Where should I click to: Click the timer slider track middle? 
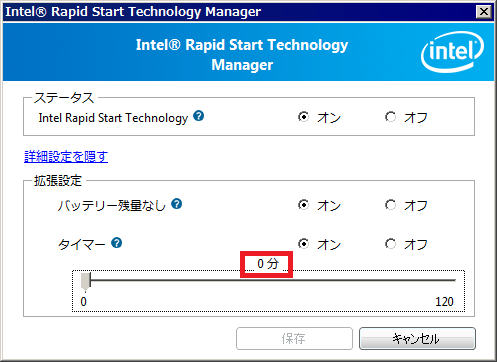click(x=273, y=280)
